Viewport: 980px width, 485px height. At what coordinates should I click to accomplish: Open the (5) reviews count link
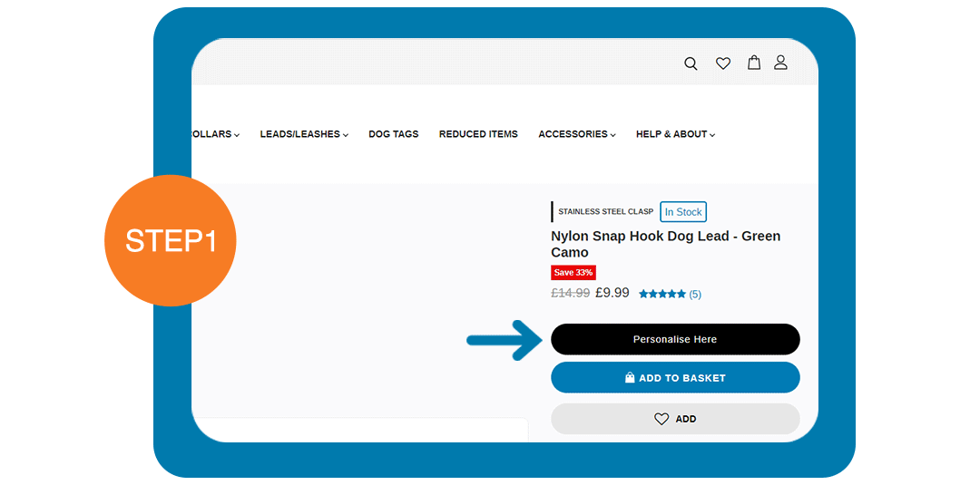point(695,294)
